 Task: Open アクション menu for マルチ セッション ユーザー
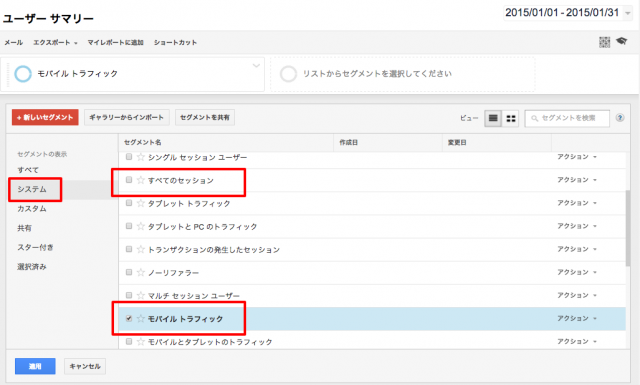pyautogui.click(x=577, y=295)
